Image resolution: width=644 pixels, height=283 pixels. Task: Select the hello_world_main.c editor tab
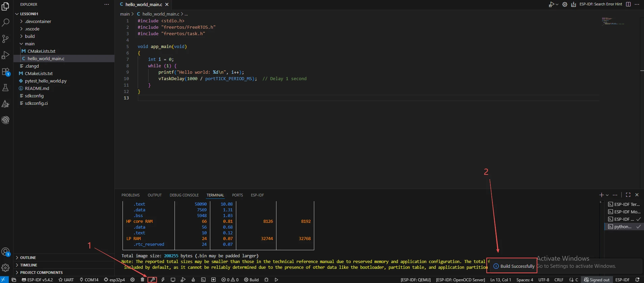pos(143,4)
